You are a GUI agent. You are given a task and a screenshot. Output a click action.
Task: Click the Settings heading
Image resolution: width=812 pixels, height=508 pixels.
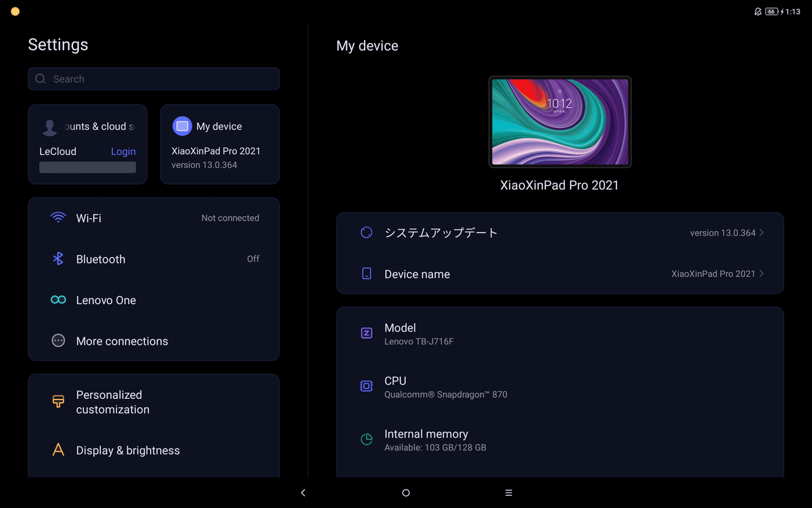[58, 45]
